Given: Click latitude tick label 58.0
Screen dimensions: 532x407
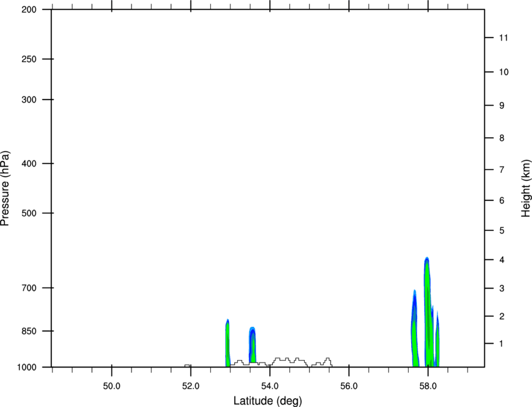Looking at the screenshot, I should pos(428,386).
